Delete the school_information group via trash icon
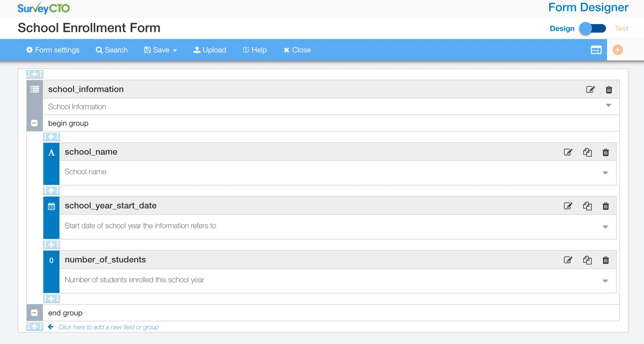This screenshot has width=644, height=344. click(x=609, y=89)
